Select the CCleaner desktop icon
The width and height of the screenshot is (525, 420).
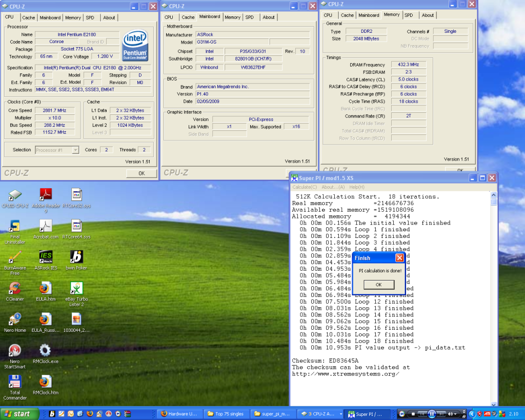coord(15,288)
